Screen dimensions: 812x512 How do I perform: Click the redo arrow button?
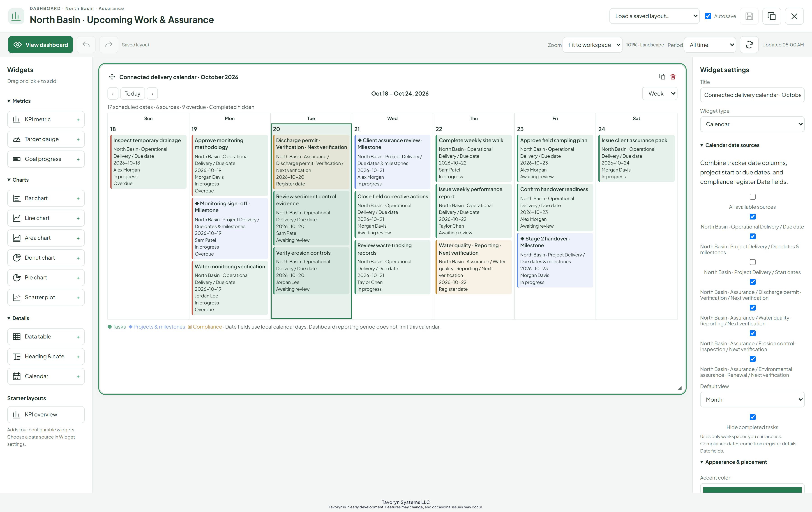tap(108, 44)
